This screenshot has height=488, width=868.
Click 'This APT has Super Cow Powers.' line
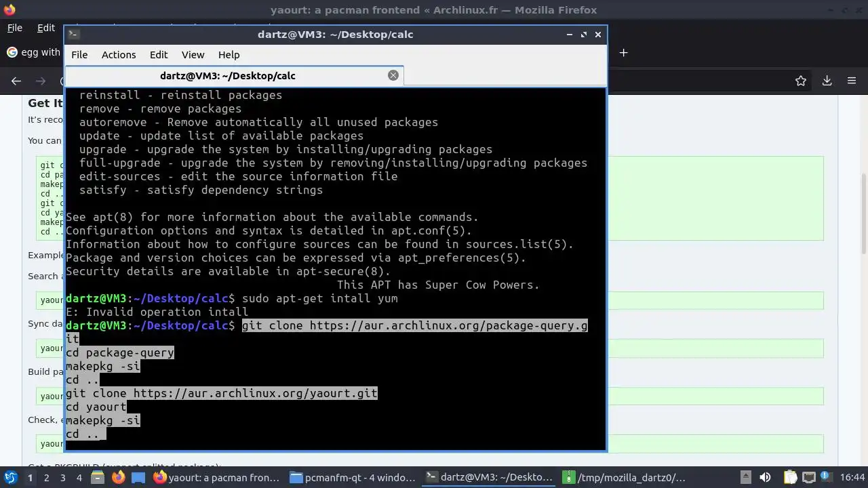pos(438,285)
